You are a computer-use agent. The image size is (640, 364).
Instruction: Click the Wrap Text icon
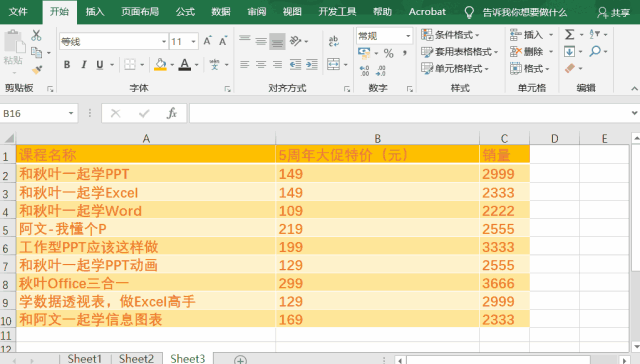coord(333,41)
